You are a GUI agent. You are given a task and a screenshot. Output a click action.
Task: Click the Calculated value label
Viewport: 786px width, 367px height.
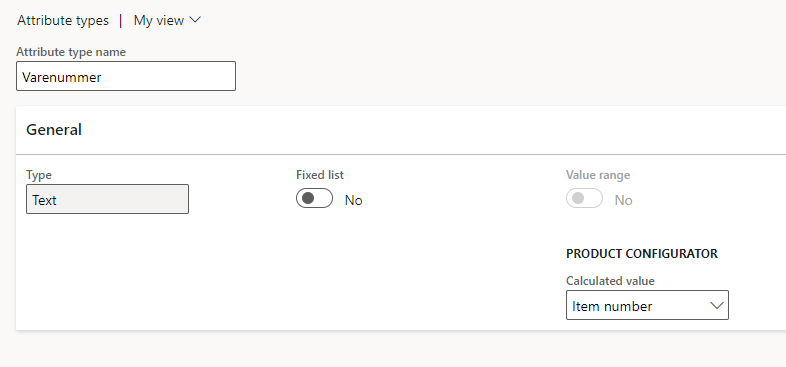tap(610, 281)
